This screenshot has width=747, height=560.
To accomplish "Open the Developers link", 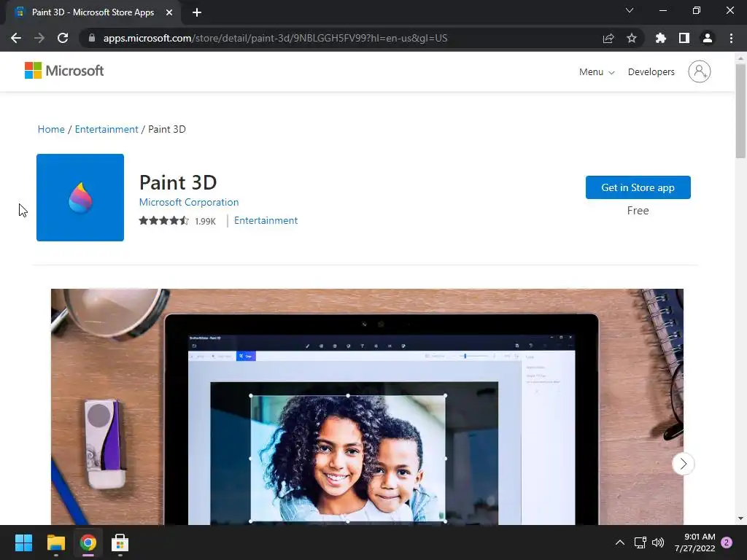I will pyautogui.click(x=651, y=72).
